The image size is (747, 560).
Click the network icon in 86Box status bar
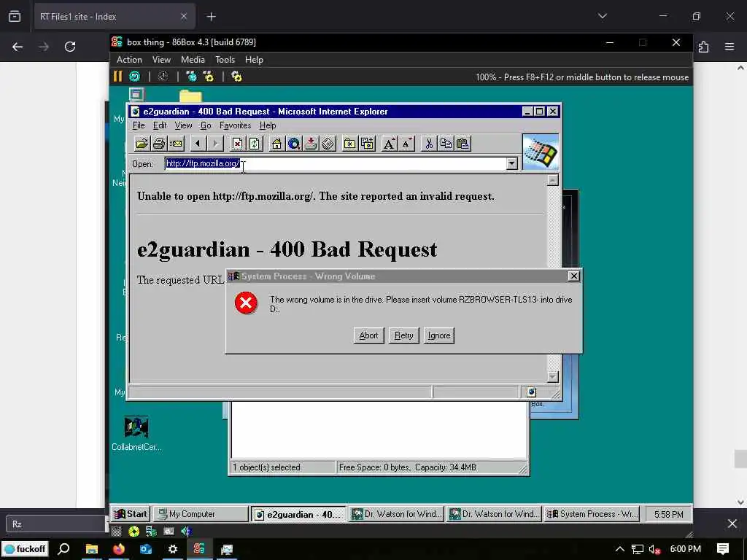click(x=152, y=531)
